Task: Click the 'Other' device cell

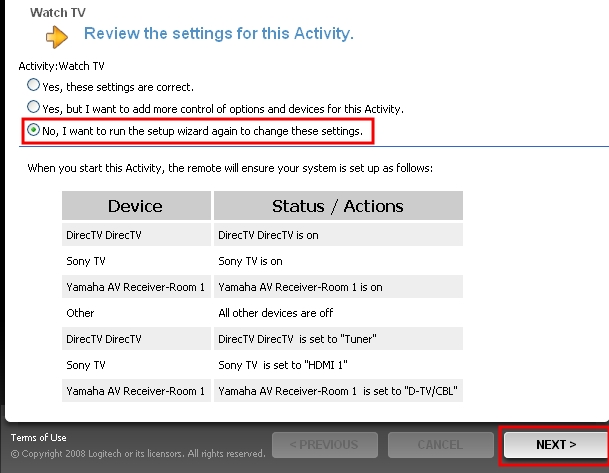Action: tap(136, 313)
